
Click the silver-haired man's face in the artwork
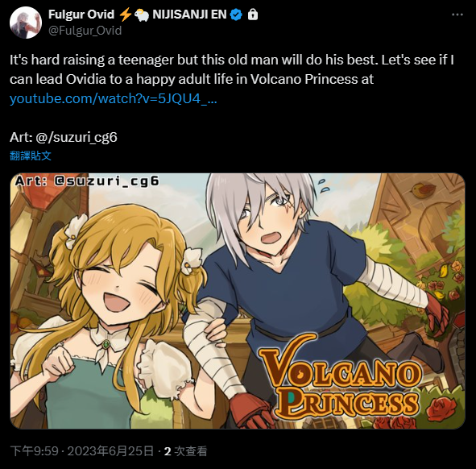pyautogui.click(x=267, y=225)
